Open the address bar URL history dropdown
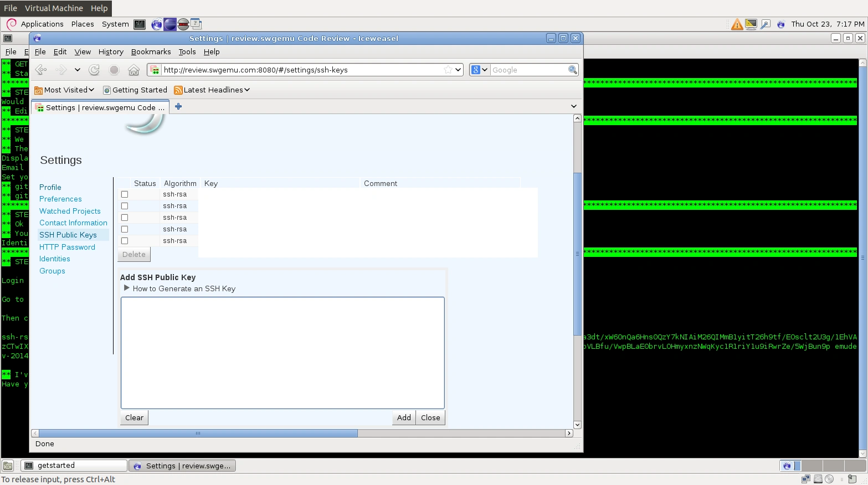This screenshot has height=485, width=868. click(458, 70)
